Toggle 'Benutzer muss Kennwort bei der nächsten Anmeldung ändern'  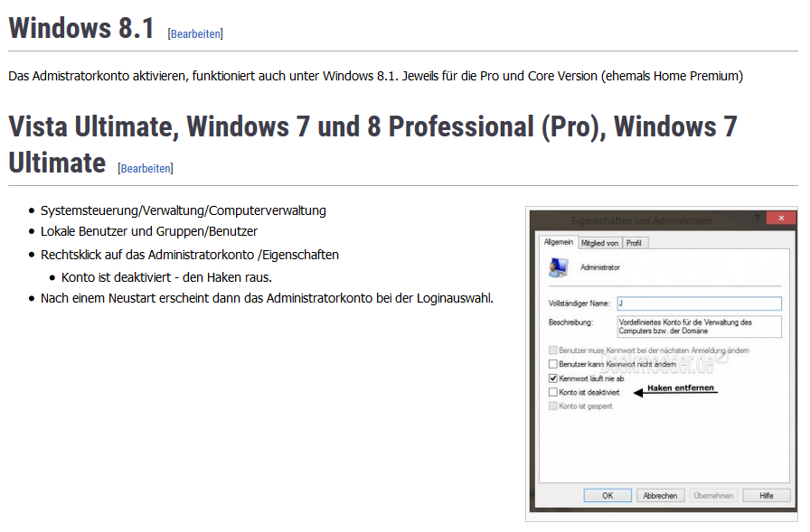(x=552, y=350)
